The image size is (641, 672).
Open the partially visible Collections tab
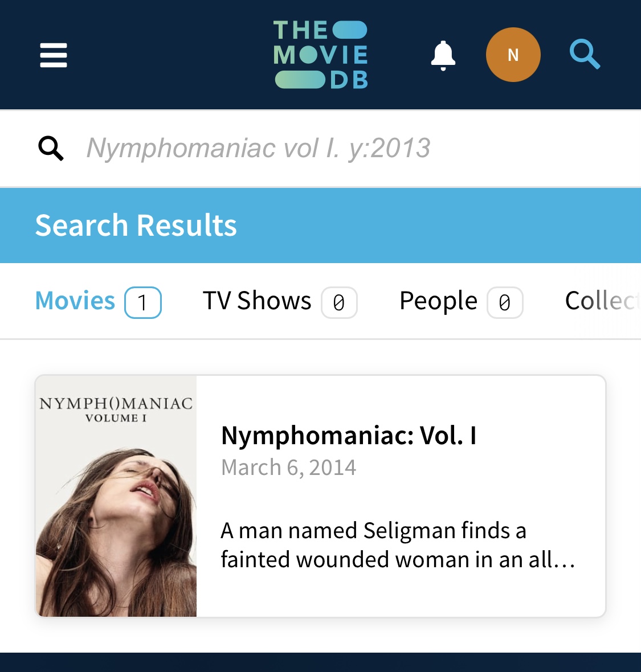pos(602,301)
